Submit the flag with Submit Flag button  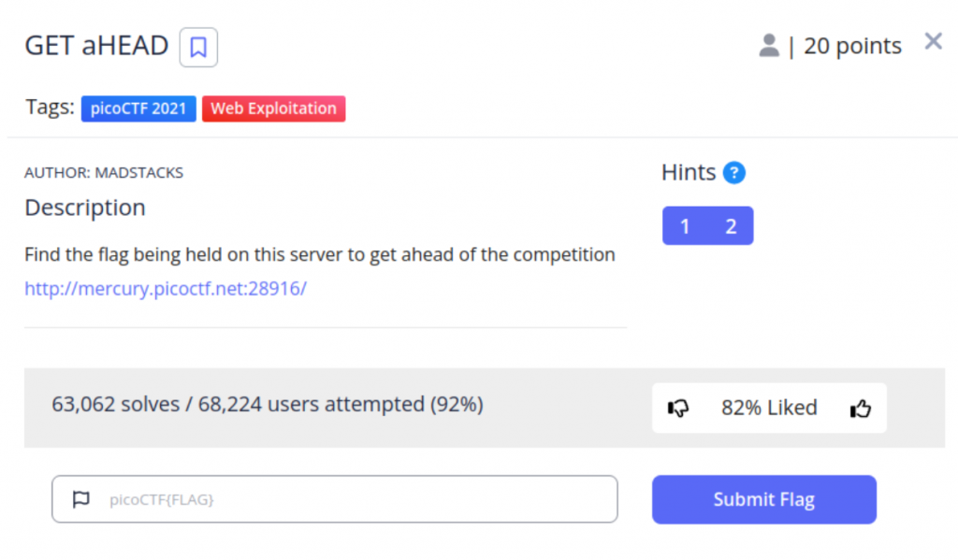[763, 499]
